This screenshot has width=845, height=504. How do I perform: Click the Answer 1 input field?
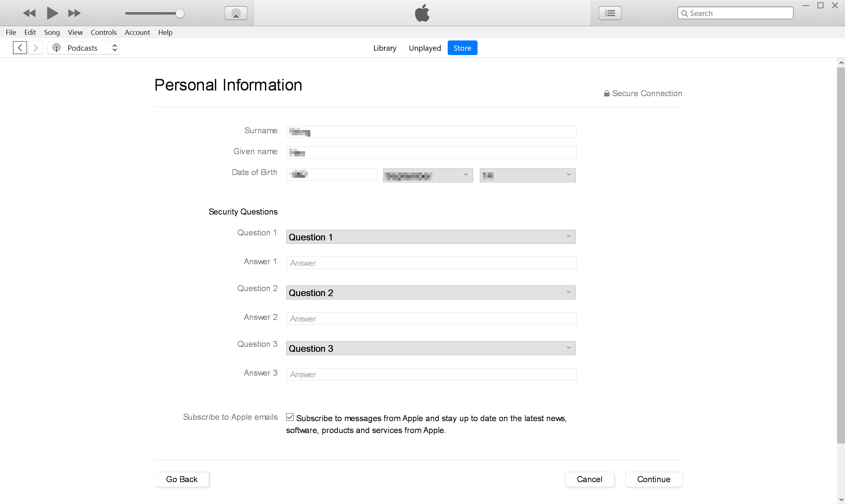[431, 263]
